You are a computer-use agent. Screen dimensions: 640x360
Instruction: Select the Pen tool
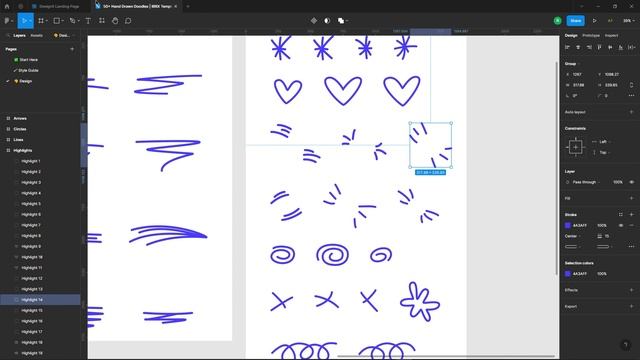pyautogui.click(x=72, y=21)
